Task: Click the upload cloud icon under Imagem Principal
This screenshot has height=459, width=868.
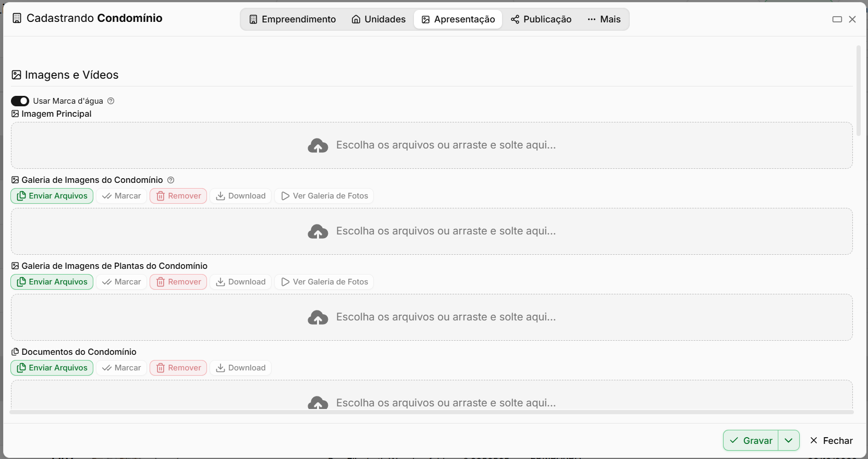Action: 318,145
